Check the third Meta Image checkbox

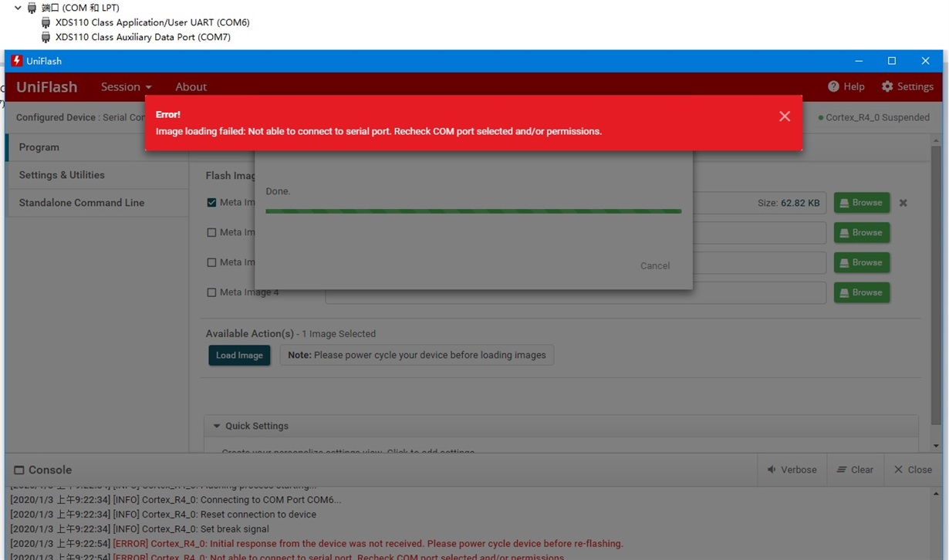[x=211, y=262]
